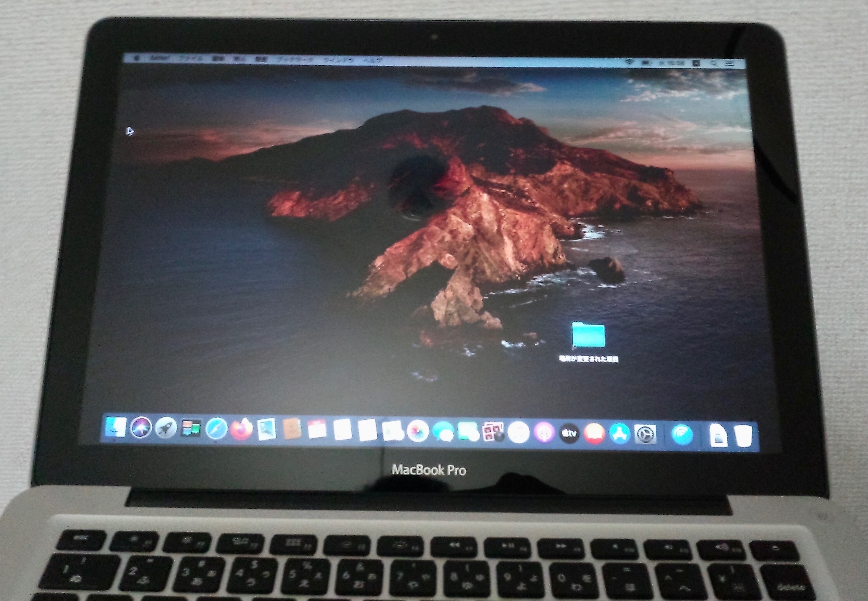Open the Apple menu
Screen dimensions: 868x601
(136, 58)
